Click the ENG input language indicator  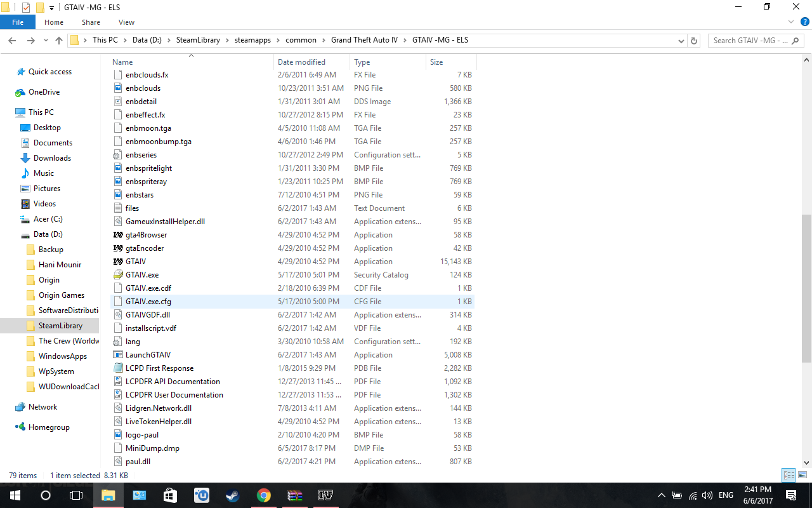(726, 495)
